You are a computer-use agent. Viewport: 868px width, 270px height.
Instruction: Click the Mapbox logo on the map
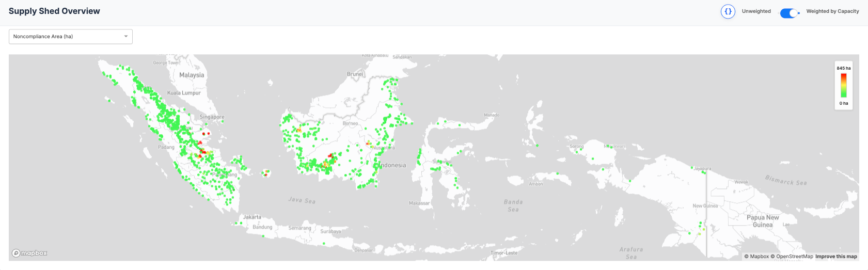30,253
